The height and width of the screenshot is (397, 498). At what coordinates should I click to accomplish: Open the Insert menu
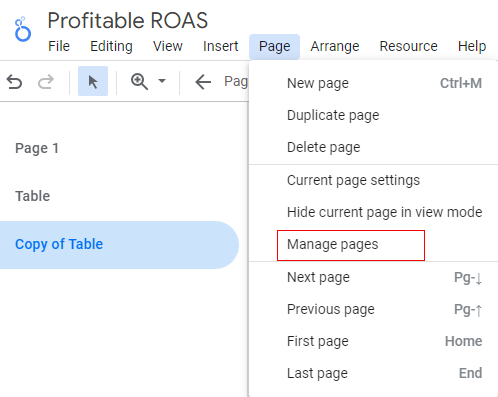click(x=220, y=46)
